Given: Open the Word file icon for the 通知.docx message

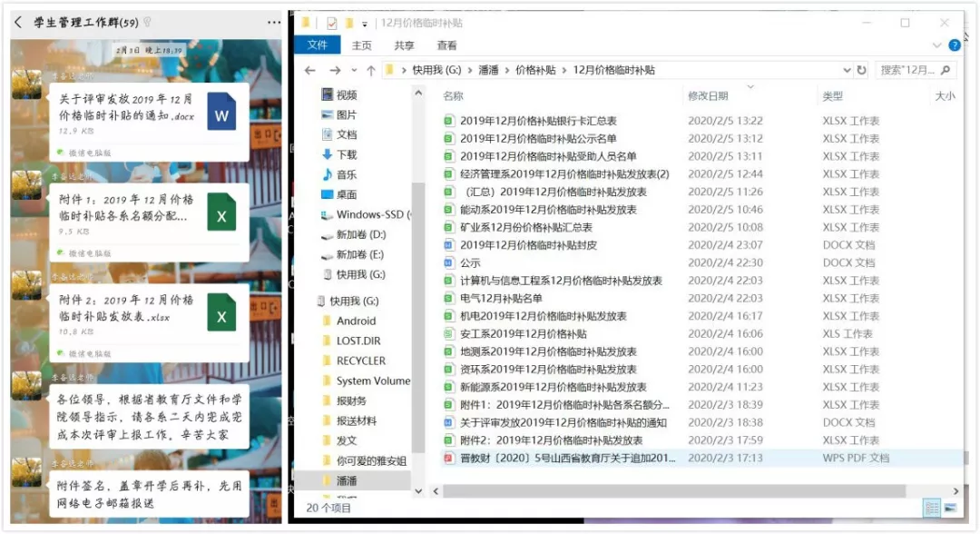Looking at the screenshot, I should [x=221, y=113].
